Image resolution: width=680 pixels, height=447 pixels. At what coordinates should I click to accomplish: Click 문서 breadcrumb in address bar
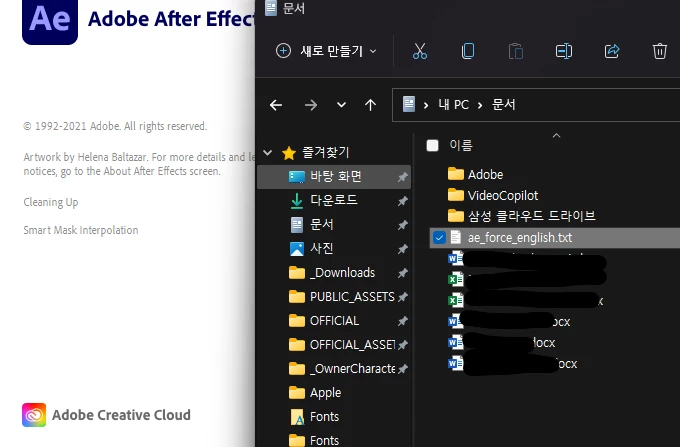(503, 104)
